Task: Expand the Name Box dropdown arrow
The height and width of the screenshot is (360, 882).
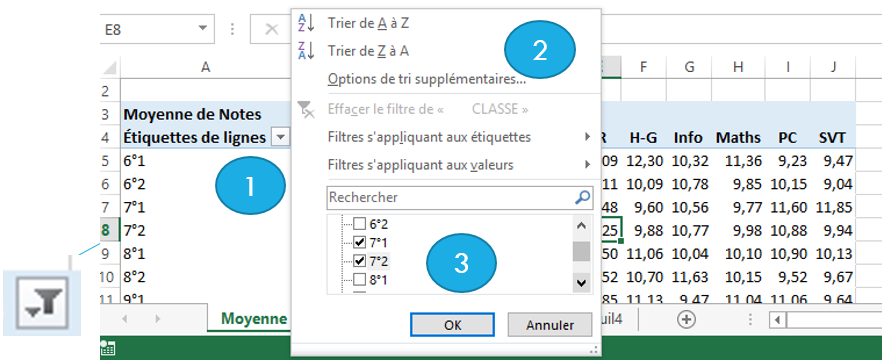Action: [x=201, y=29]
